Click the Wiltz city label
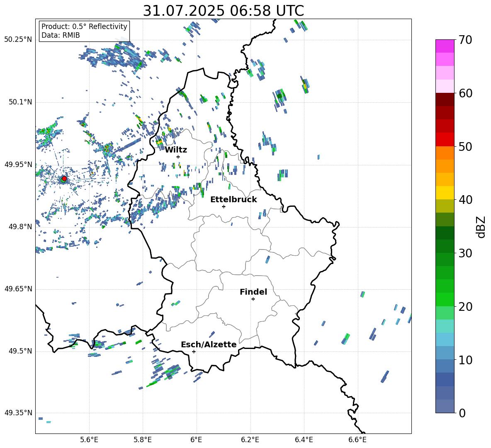Screen dimensions: 491x448 click(176, 150)
